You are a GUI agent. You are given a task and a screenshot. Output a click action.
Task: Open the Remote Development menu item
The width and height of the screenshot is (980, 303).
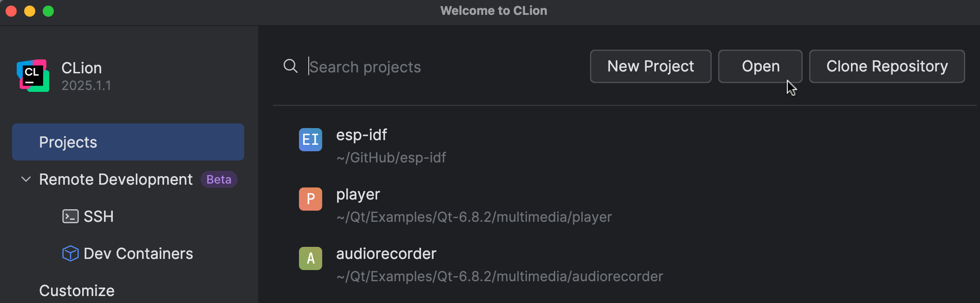click(x=116, y=179)
